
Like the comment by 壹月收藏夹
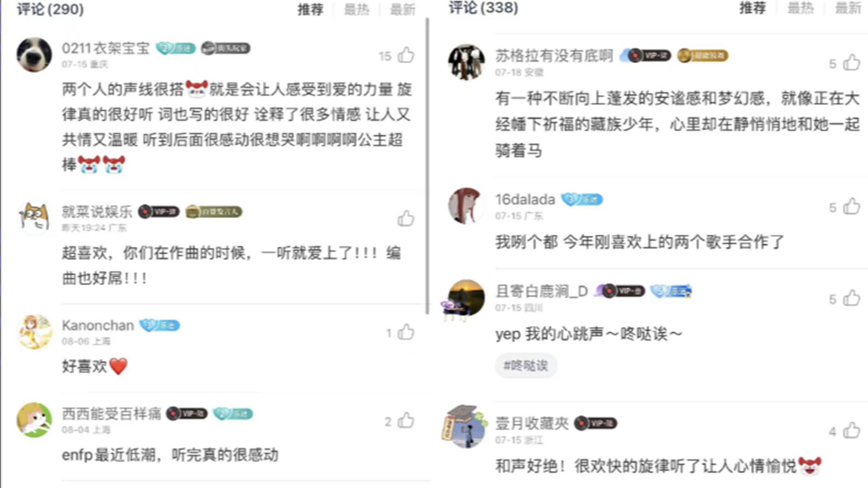(851, 431)
